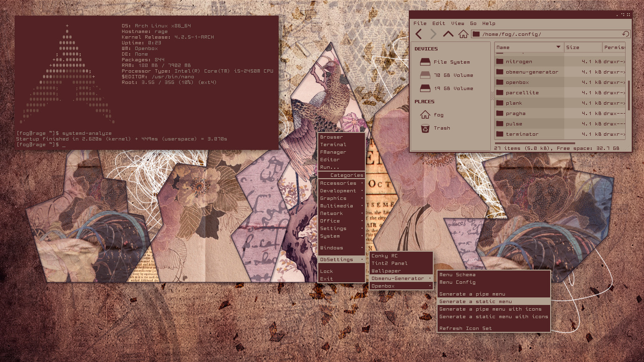Go back with the left arrow icon

pos(419,34)
